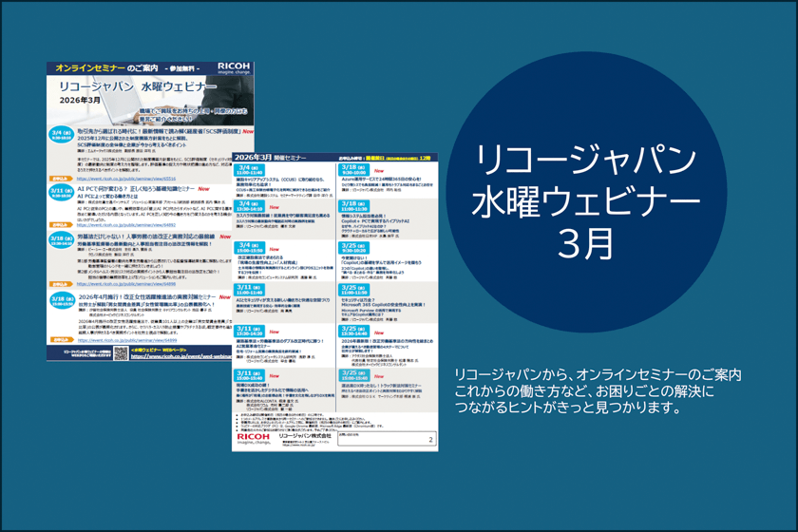Click the お問い合わせ先 box on the second flyer footer
This screenshot has height=532, width=798.
click(387, 438)
